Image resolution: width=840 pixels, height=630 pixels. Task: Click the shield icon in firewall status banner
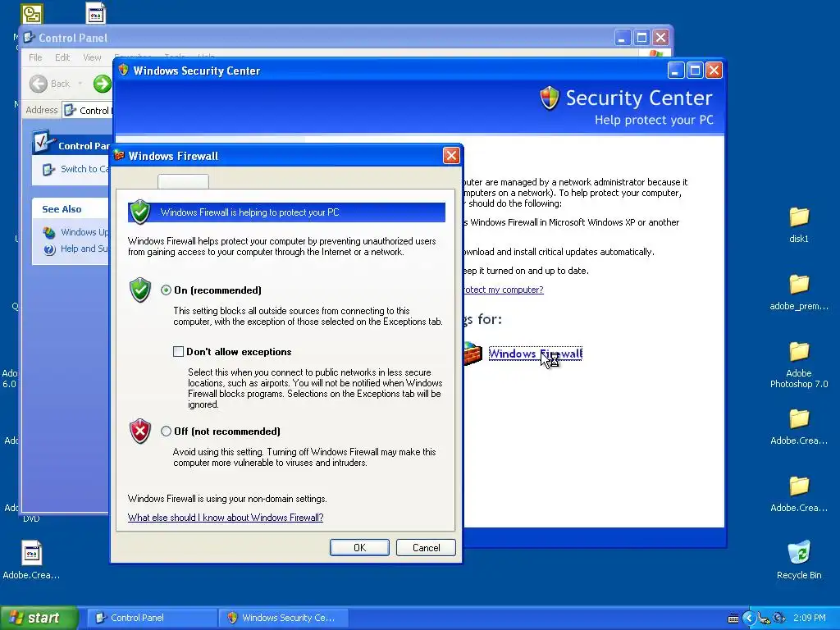click(x=140, y=212)
